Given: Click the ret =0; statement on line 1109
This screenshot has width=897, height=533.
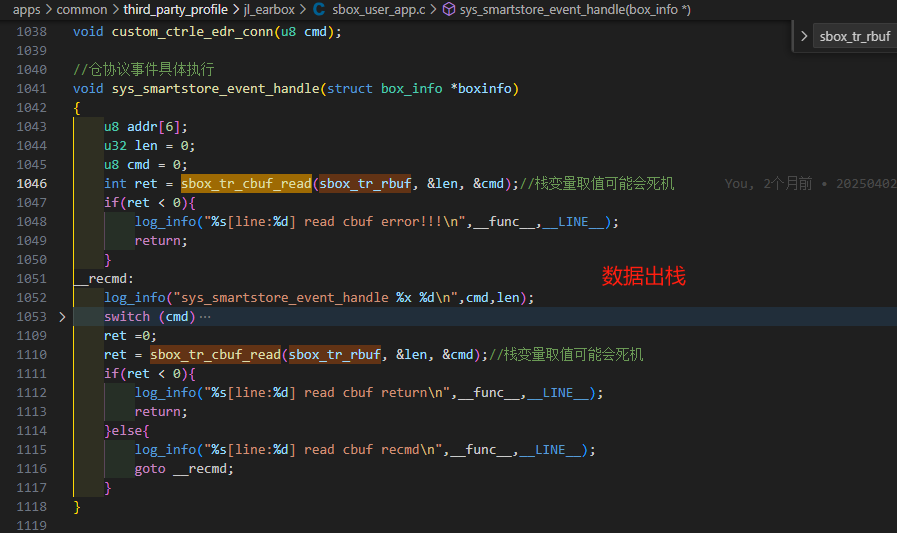Looking at the screenshot, I should [130, 336].
